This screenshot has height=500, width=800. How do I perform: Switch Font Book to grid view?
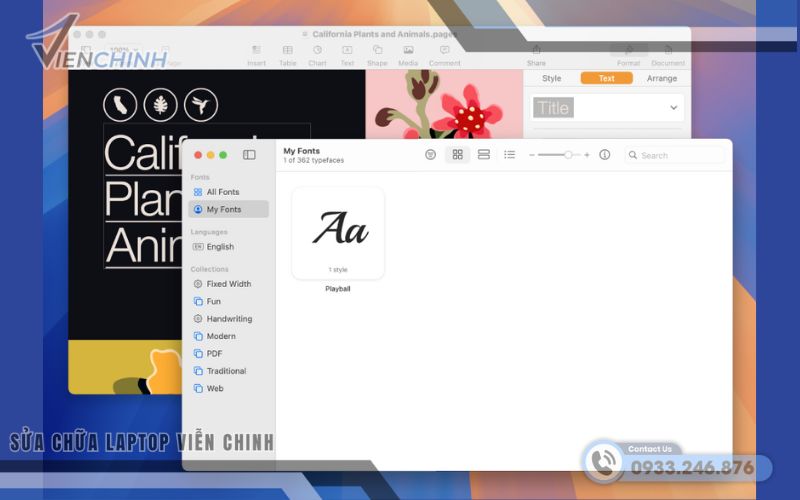(458, 155)
